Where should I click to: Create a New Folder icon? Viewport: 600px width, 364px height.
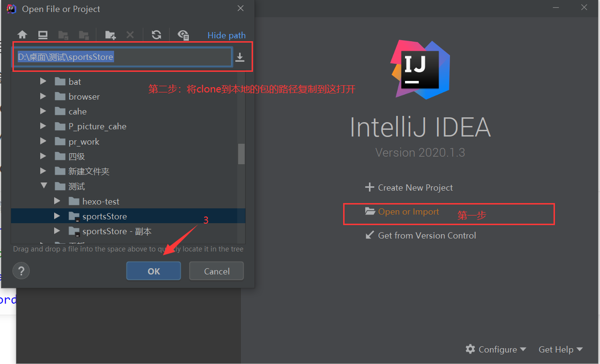110,34
